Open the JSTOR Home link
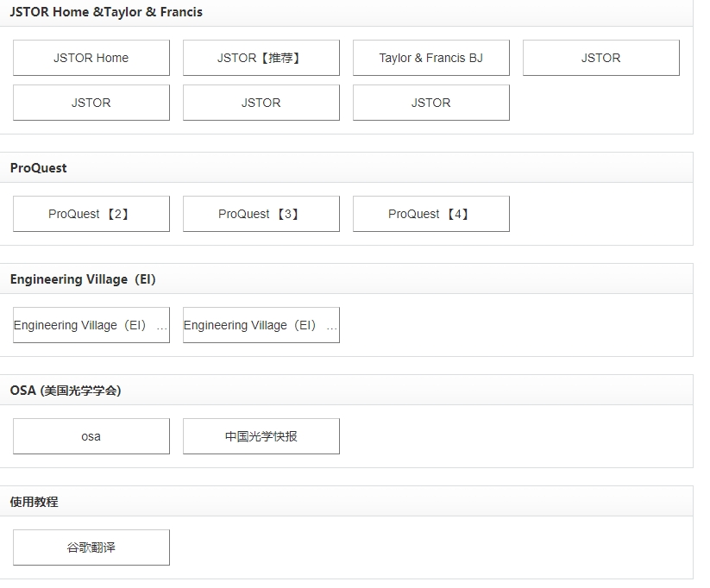 [x=91, y=58]
